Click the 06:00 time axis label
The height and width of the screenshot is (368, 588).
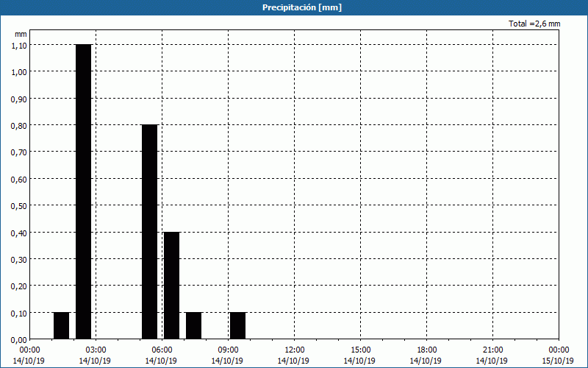(x=162, y=350)
